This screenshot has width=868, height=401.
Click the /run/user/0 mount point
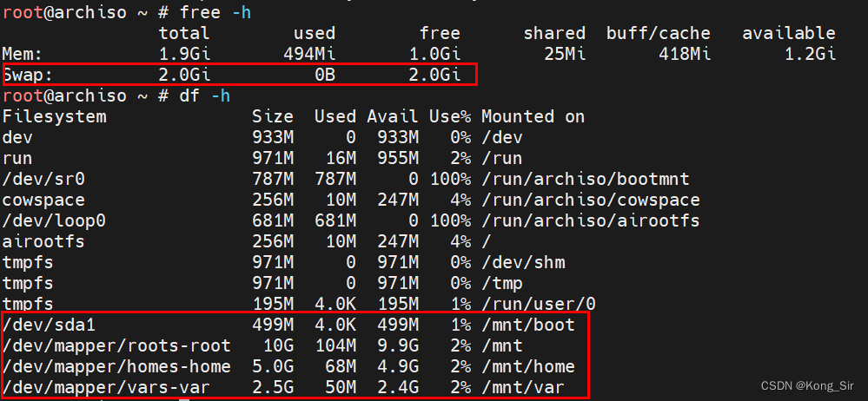point(538,304)
